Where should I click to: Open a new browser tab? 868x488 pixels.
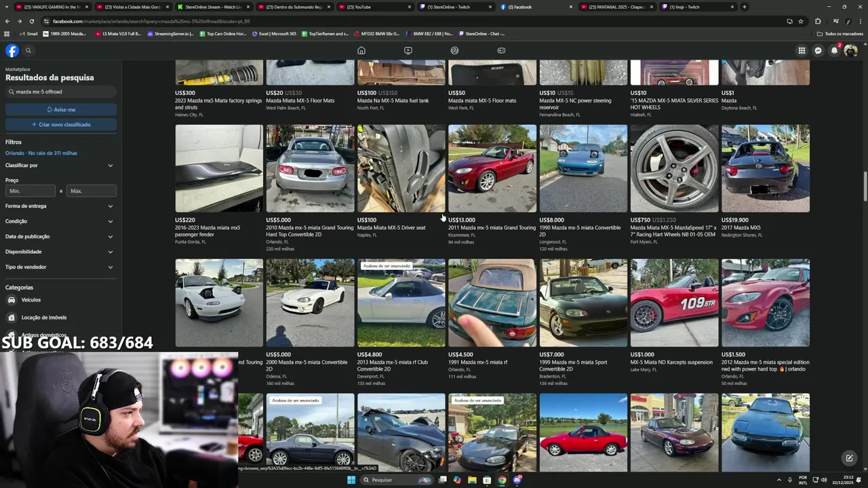(745, 7)
